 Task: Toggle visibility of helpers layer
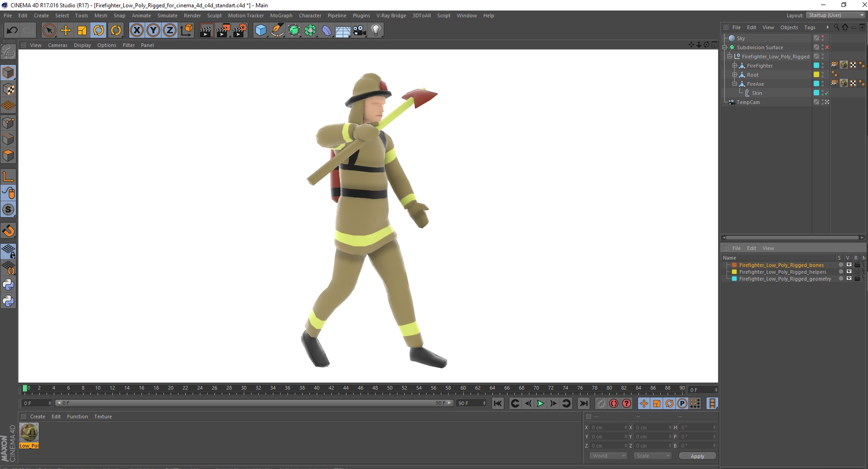pos(849,272)
